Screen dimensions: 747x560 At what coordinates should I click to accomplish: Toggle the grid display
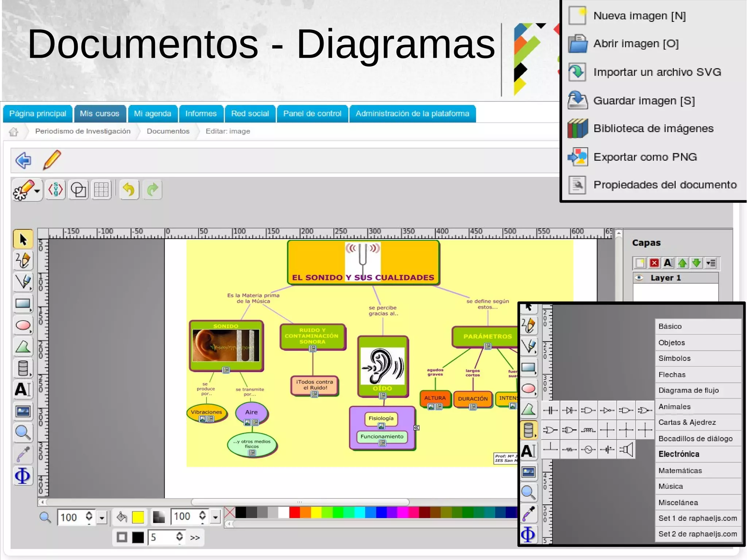pyautogui.click(x=101, y=190)
